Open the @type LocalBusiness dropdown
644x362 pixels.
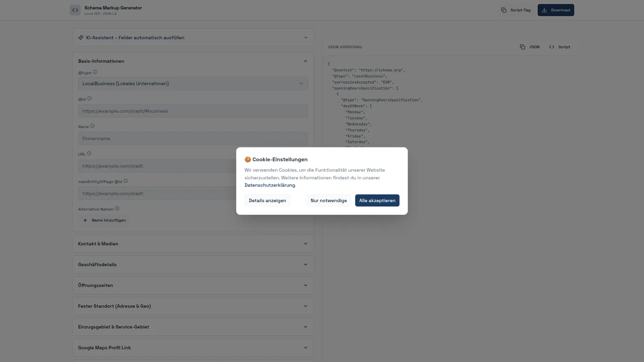(193, 84)
